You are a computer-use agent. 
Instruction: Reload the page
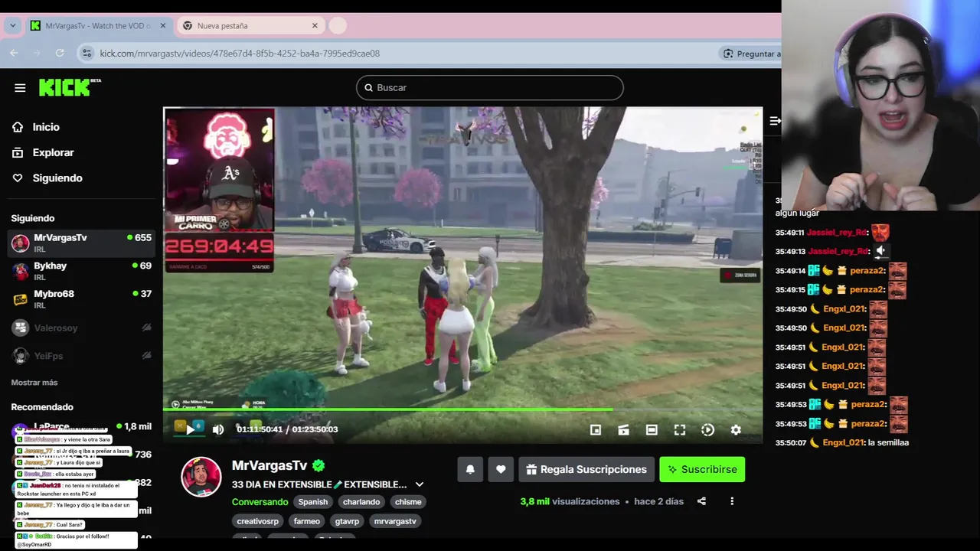[x=60, y=53]
